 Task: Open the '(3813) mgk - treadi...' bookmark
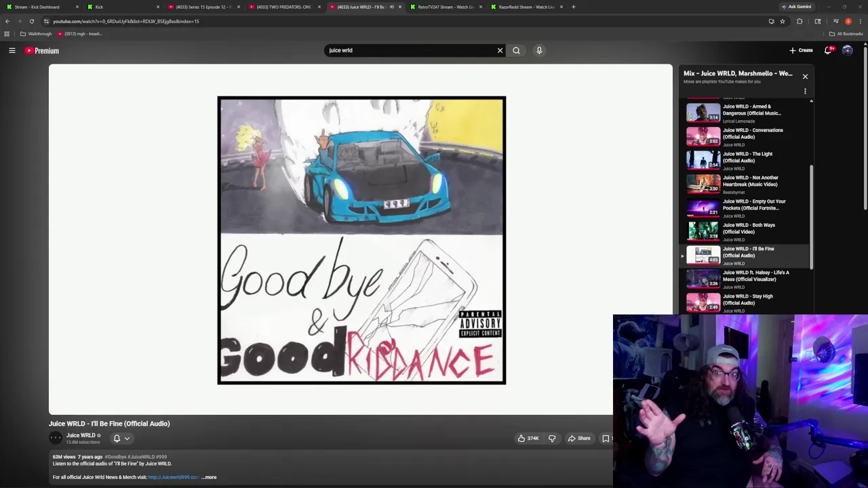80,34
